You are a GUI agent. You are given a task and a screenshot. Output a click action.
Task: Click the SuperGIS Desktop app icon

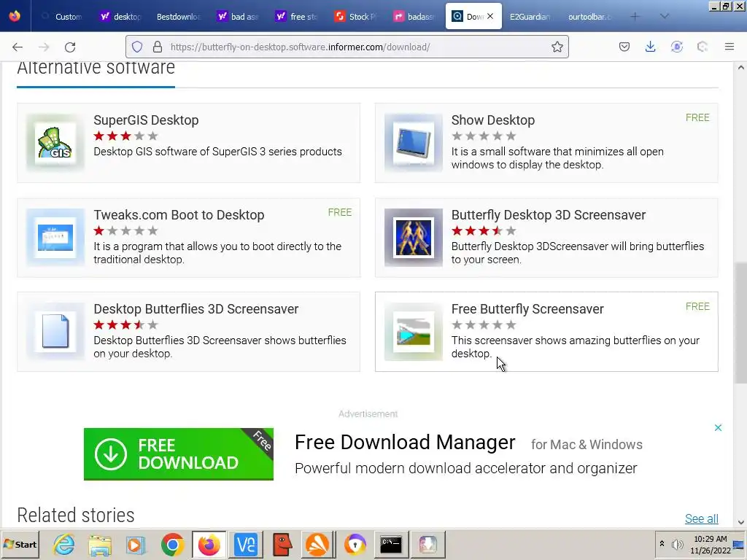coord(55,143)
